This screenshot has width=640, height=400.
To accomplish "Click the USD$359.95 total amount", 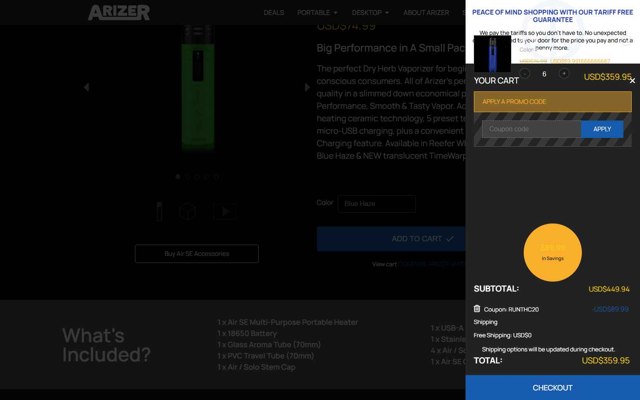I will [x=605, y=361].
